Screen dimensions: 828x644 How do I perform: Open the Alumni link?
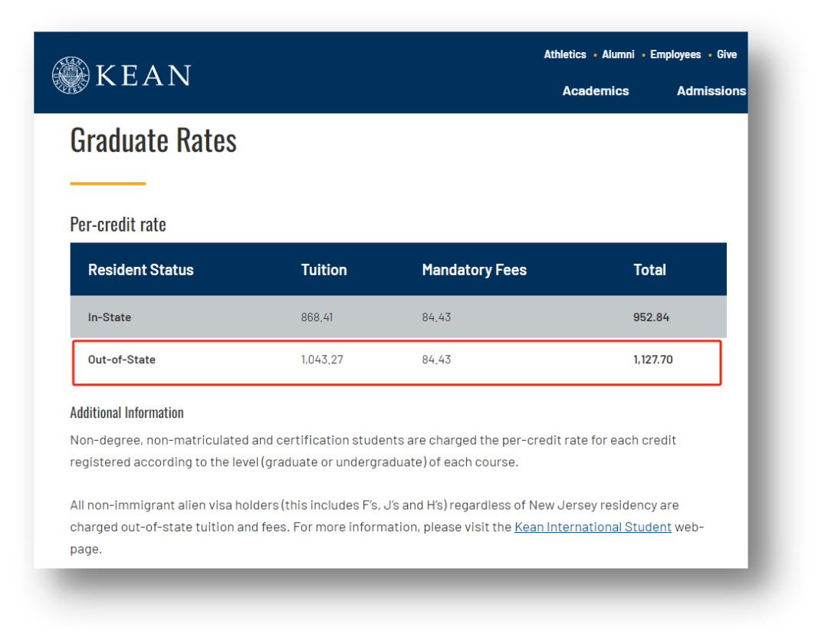click(618, 54)
